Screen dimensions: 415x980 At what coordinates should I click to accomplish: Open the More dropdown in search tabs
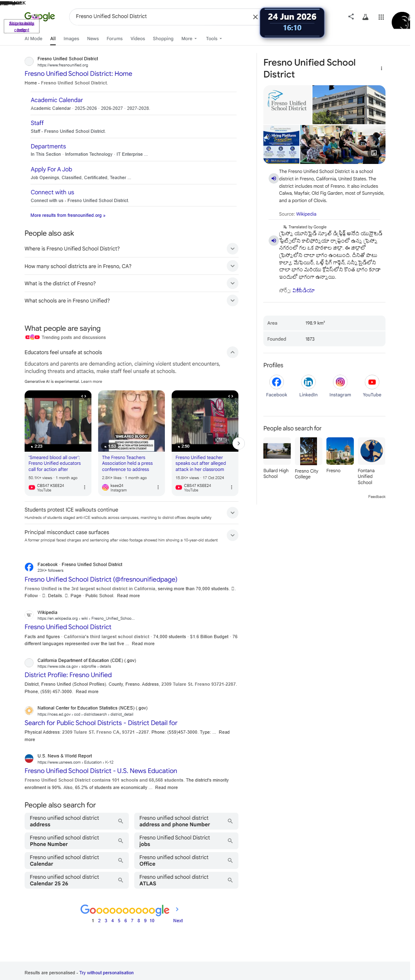(x=189, y=39)
